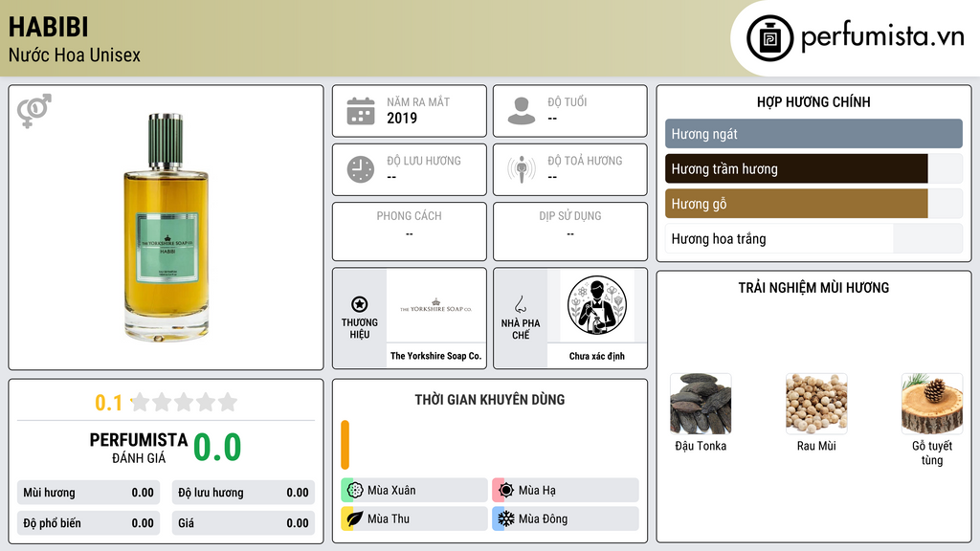Click the Hợp hương chính heading

(x=813, y=101)
